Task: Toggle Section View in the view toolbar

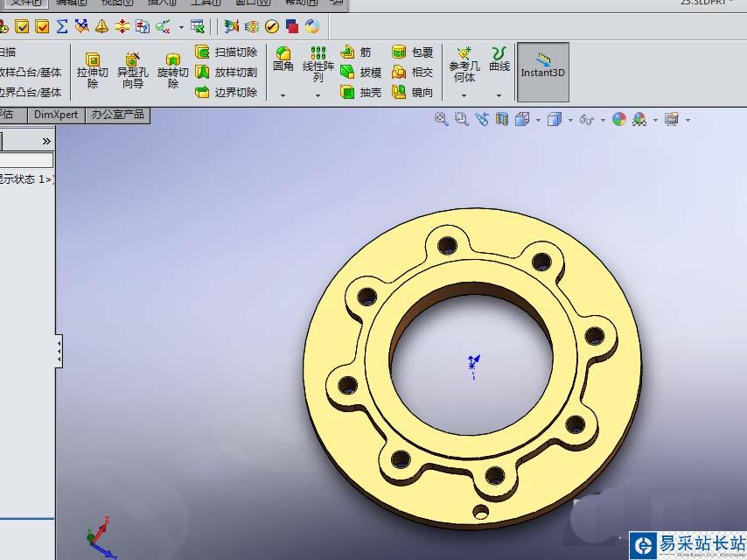Action: click(x=502, y=119)
